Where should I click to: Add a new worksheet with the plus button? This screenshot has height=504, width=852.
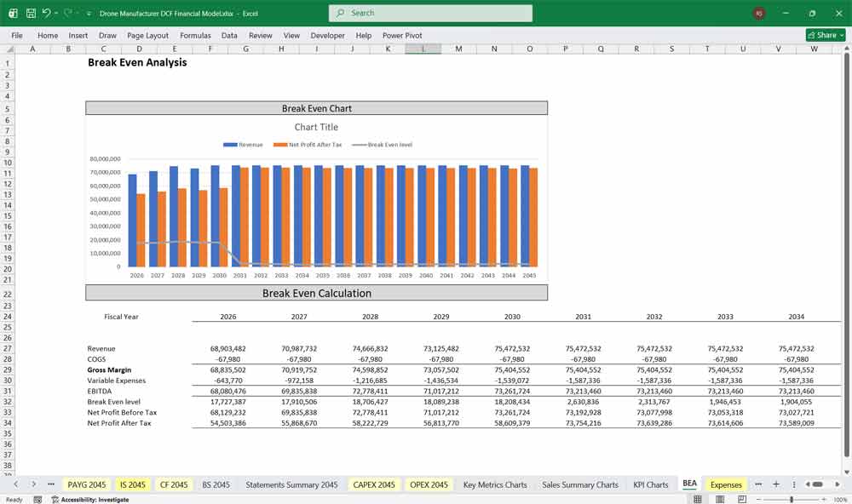coord(776,484)
